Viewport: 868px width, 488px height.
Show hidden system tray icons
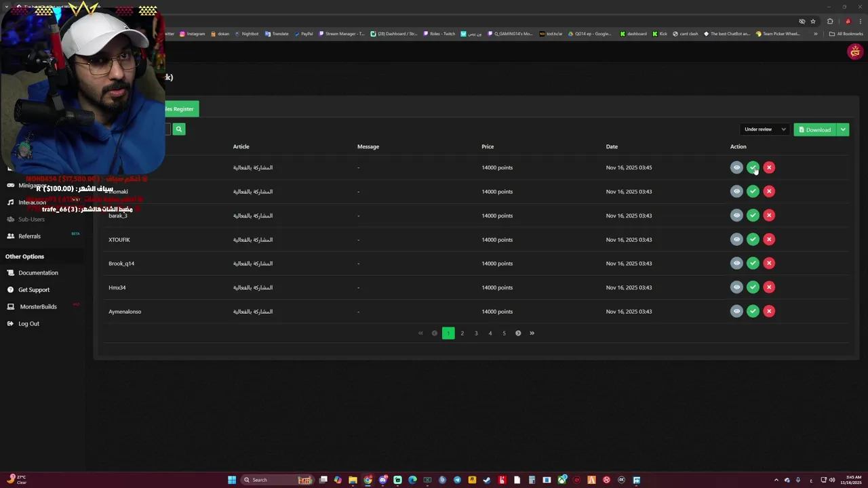pyautogui.click(x=776, y=480)
